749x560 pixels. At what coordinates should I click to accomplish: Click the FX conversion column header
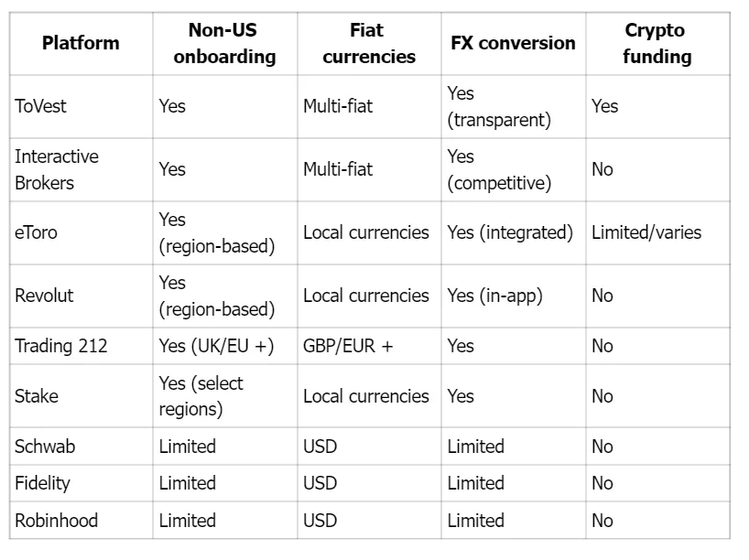click(513, 43)
